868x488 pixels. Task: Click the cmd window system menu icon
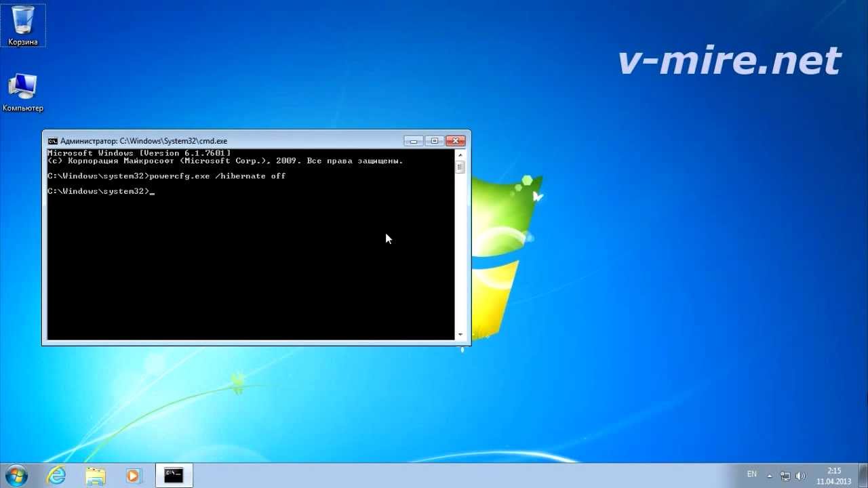coord(52,141)
